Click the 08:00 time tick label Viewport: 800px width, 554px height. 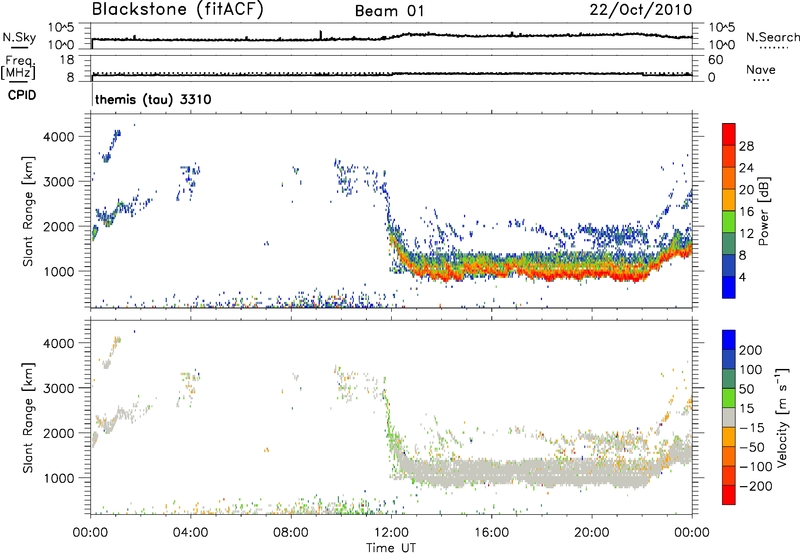(x=290, y=533)
